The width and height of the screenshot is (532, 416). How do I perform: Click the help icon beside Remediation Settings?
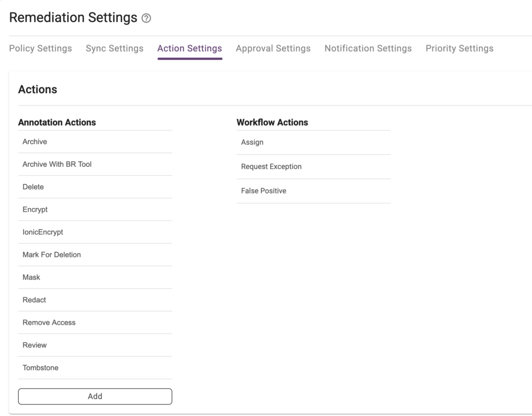click(146, 18)
